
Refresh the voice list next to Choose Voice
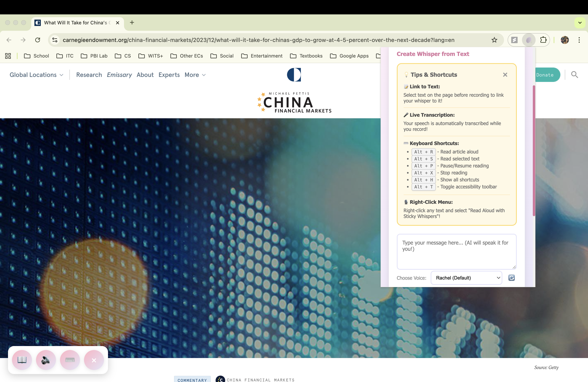point(511,278)
